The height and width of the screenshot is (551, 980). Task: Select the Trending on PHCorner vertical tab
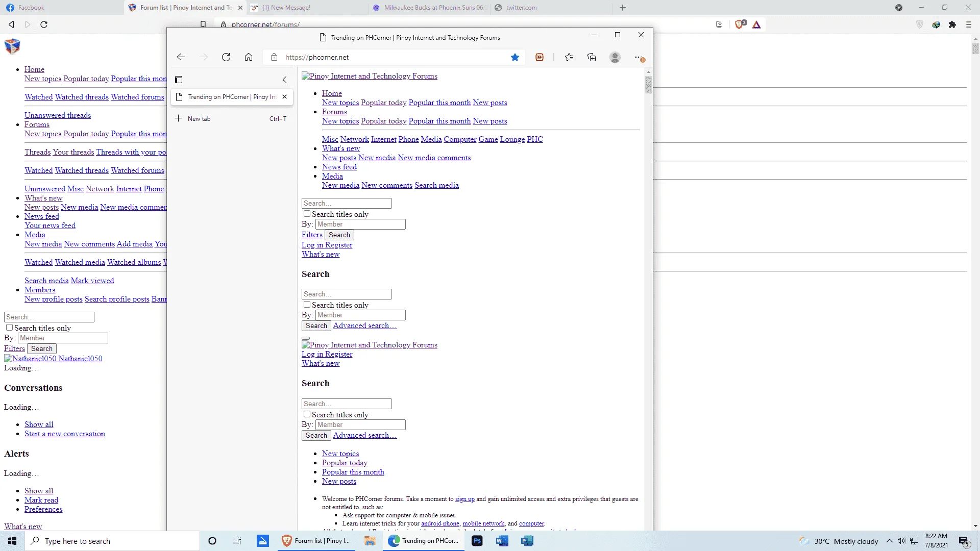point(232,97)
